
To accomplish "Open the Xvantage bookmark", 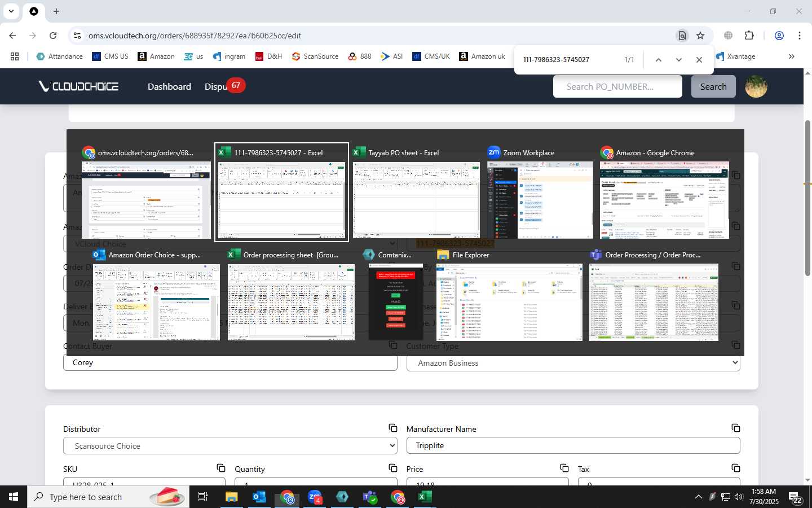I will coord(735,56).
